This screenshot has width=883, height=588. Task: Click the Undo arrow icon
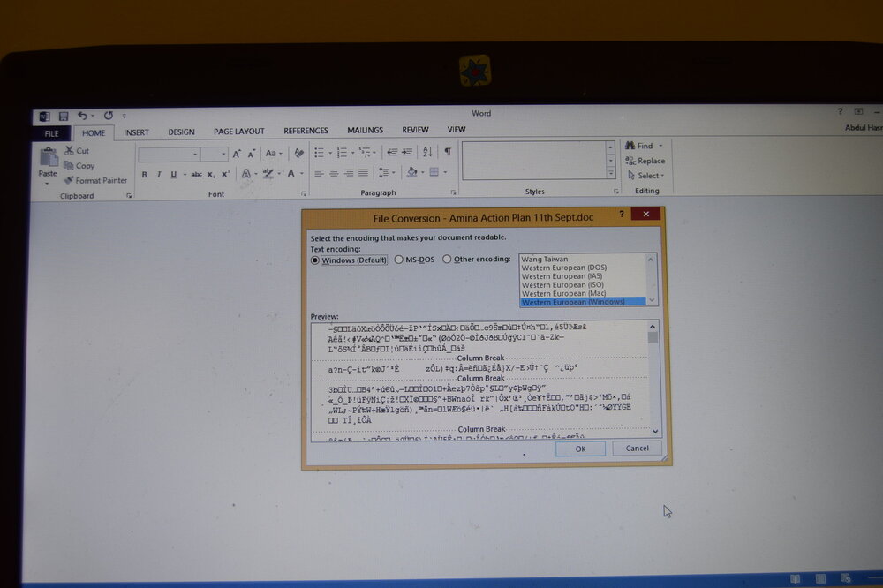pos(83,116)
